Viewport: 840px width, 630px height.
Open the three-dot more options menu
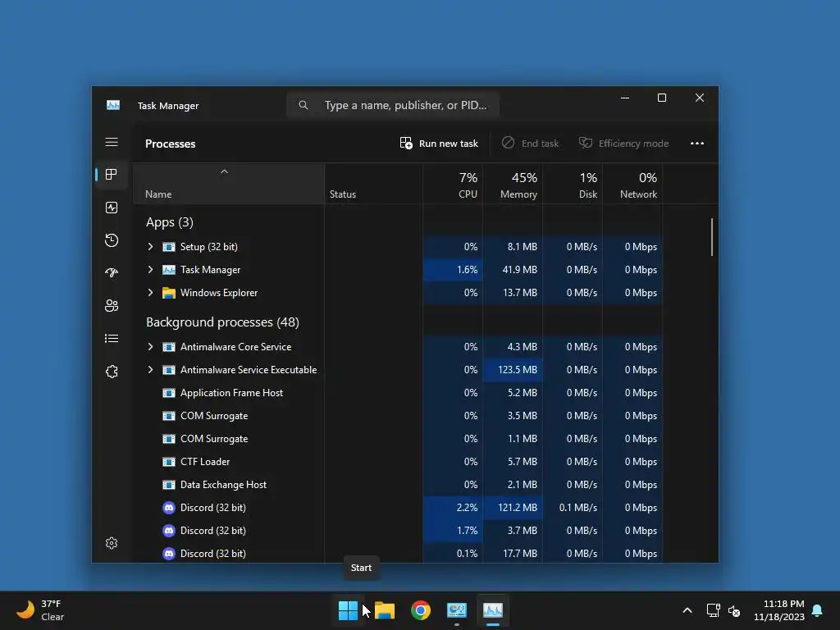pos(697,143)
